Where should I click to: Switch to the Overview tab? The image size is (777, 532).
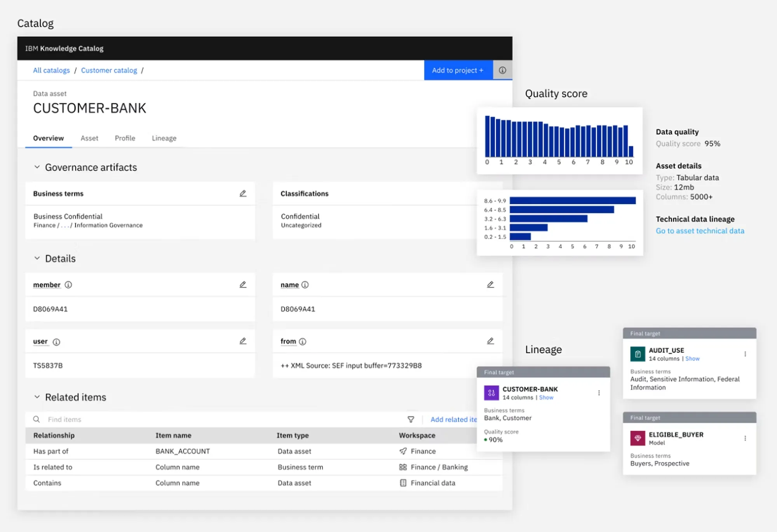49,138
